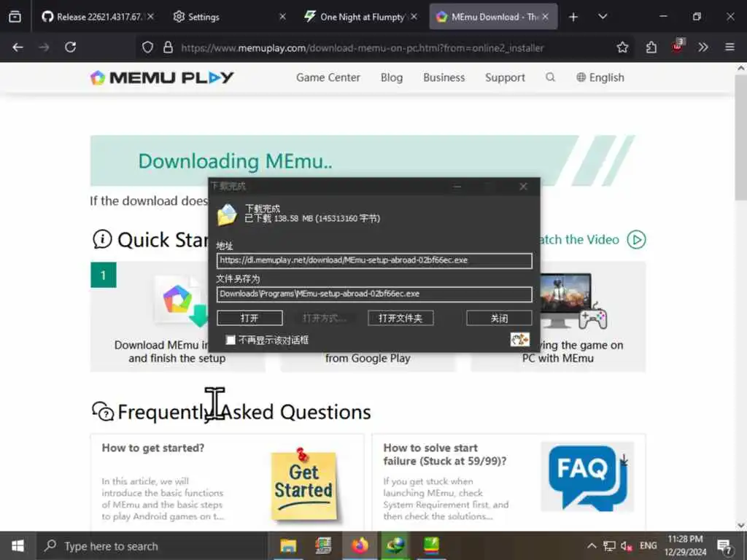
Task: Open the Firefox View icon in the tab bar
Action: pyautogui.click(x=15, y=17)
